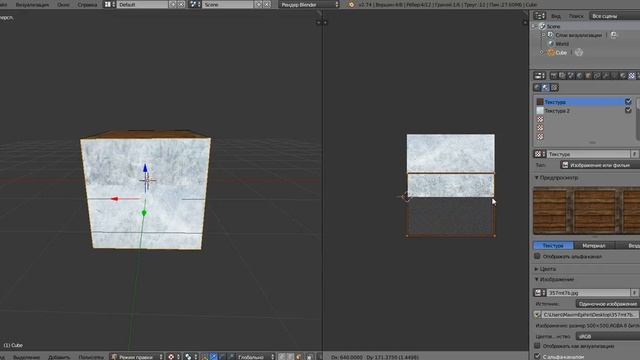The image size is (640, 360).
Task: Open the sRGB color space dropdown
Action: (608, 336)
